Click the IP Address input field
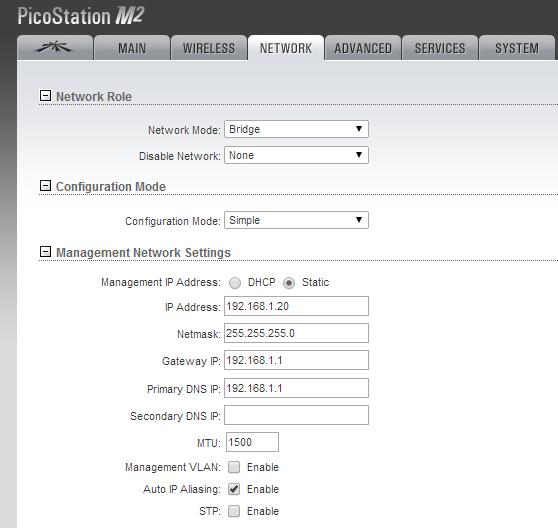558x529 pixels. point(296,306)
